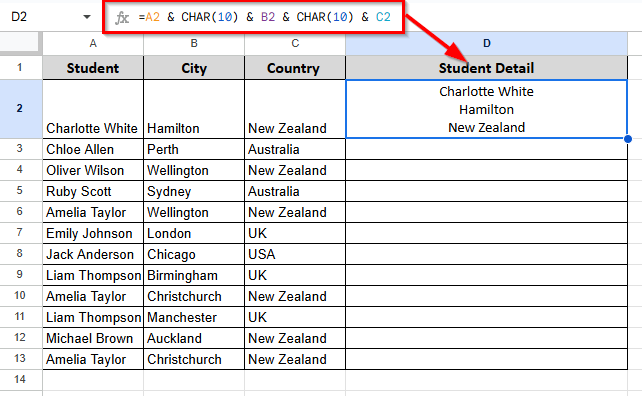
Task: Select empty cell D8
Action: [x=486, y=254]
